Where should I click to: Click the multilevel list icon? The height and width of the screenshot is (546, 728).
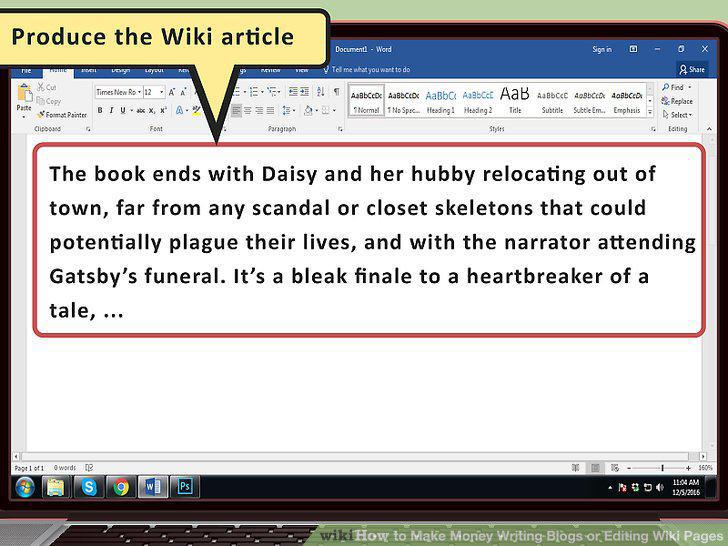(x=272, y=92)
